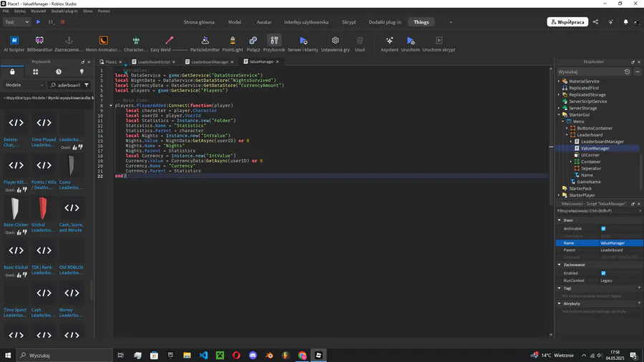Add a new ribbon tab with plus

[x=451, y=22]
